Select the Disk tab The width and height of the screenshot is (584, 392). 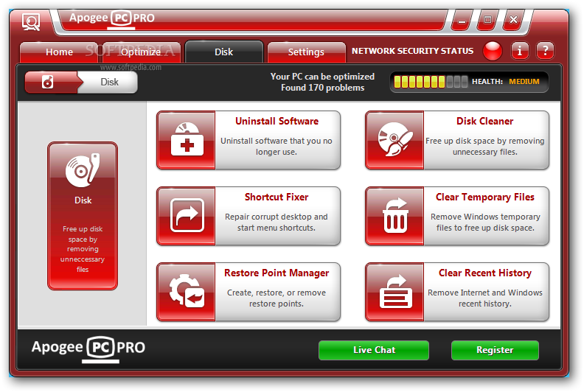coord(223,52)
